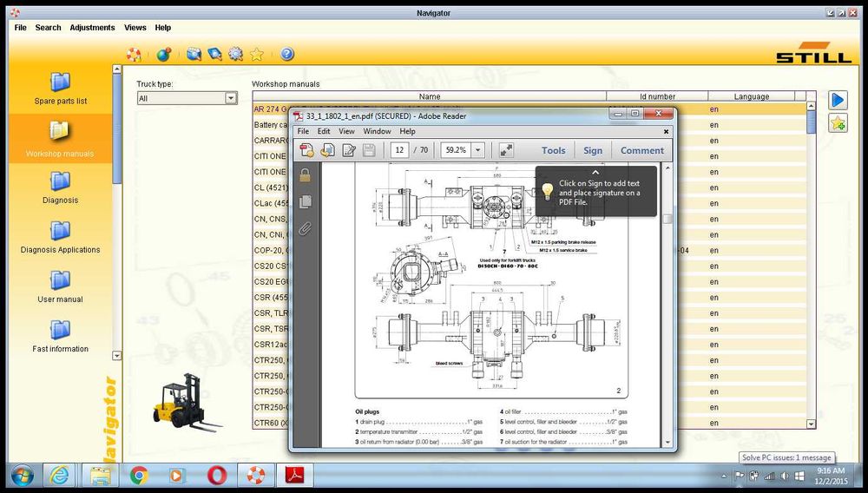Toggle read mode with the expand arrows icon
The image size is (868, 493).
point(507,150)
